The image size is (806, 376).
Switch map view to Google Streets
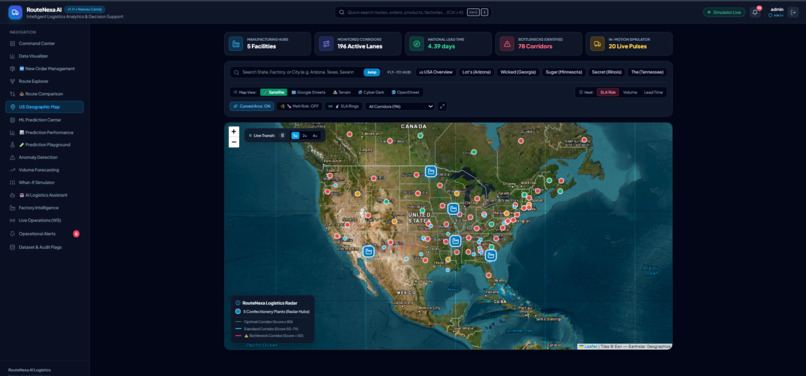pos(308,93)
